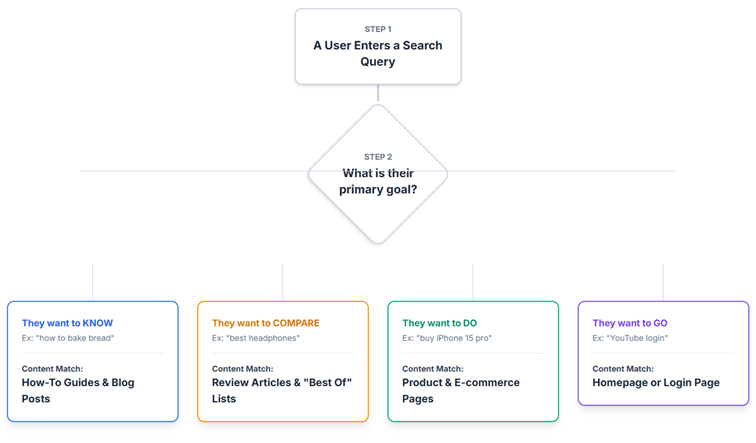Click the Step 1 search query box

pyautogui.click(x=378, y=46)
